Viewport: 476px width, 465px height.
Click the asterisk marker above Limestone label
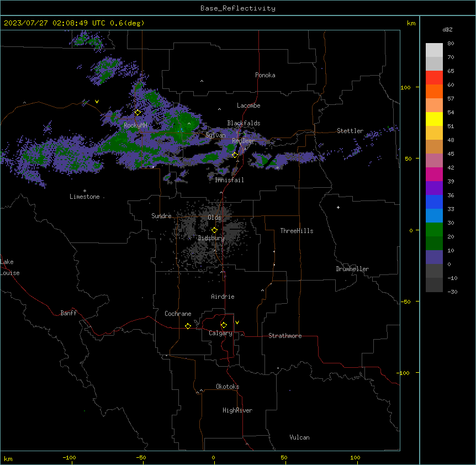pos(84,191)
